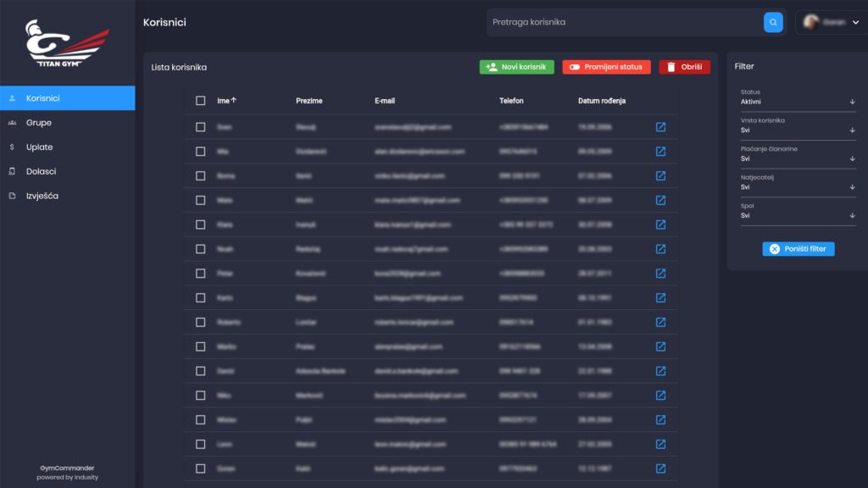This screenshot has height=488, width=868.
Task: Open the Uplate sidebar section
Action: (x=40, y=147)
